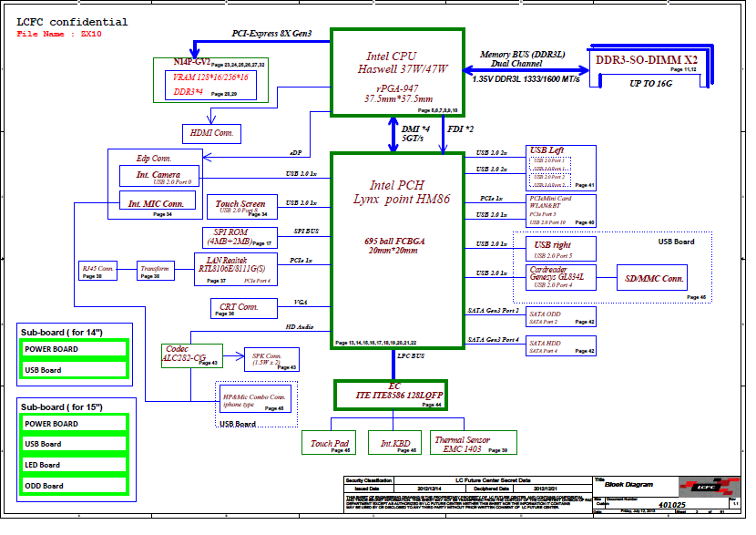Click the Cardreader Genesys GL834L block
The image size is (756, 535).
(561, 277)
